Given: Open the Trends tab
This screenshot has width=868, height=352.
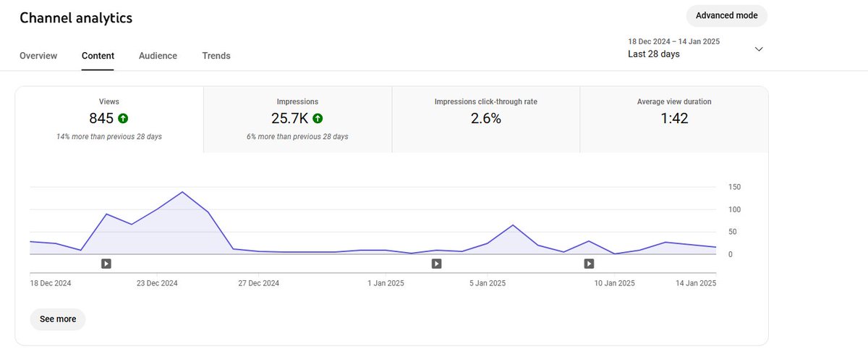Looking at the screenshot, I should [x=216, y=56].
